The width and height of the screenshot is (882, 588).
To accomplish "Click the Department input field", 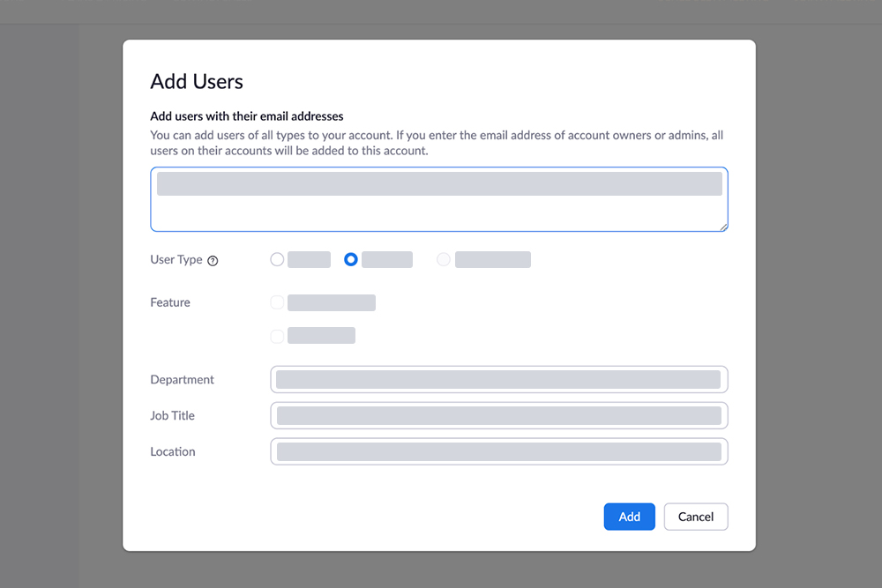I will pyautogui.click(x=498, y=379).
